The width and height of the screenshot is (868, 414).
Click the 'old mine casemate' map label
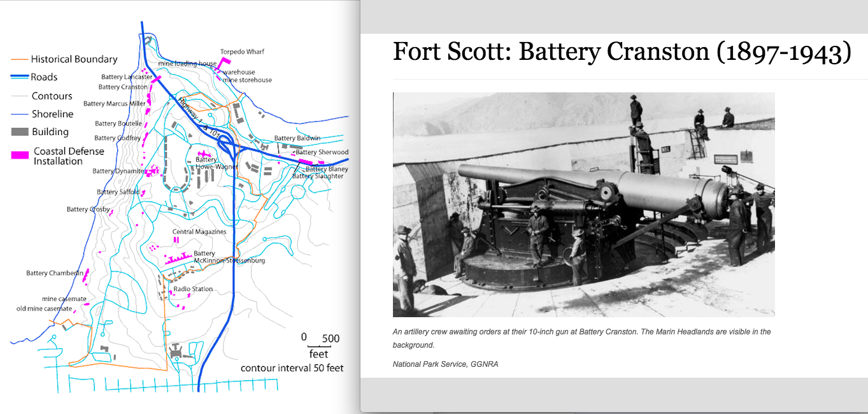[45, 309]
